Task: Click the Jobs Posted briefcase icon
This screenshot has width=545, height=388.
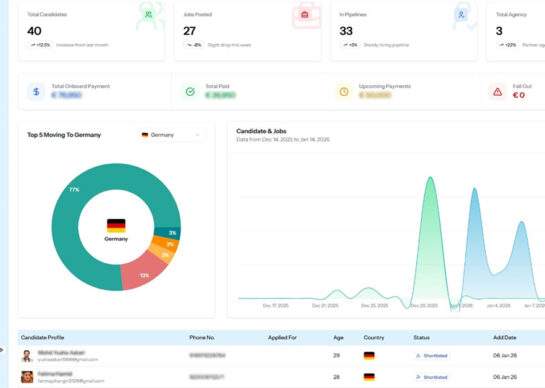Action: click(x=305, y=15)
